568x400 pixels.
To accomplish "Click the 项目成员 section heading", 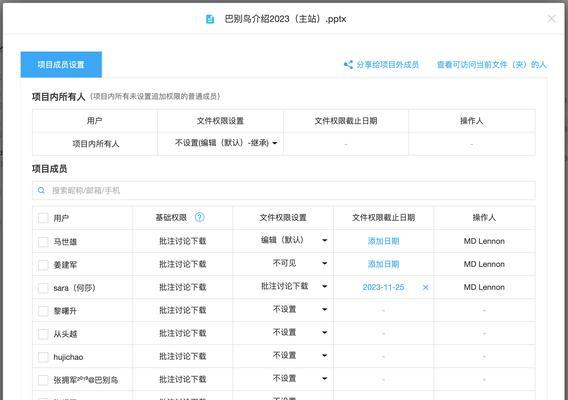I will [x=50, y=169].
